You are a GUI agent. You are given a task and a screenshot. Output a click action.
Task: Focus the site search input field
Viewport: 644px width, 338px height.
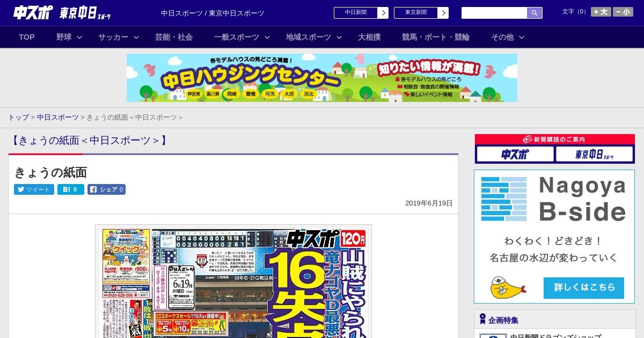[x=494, y=13]
